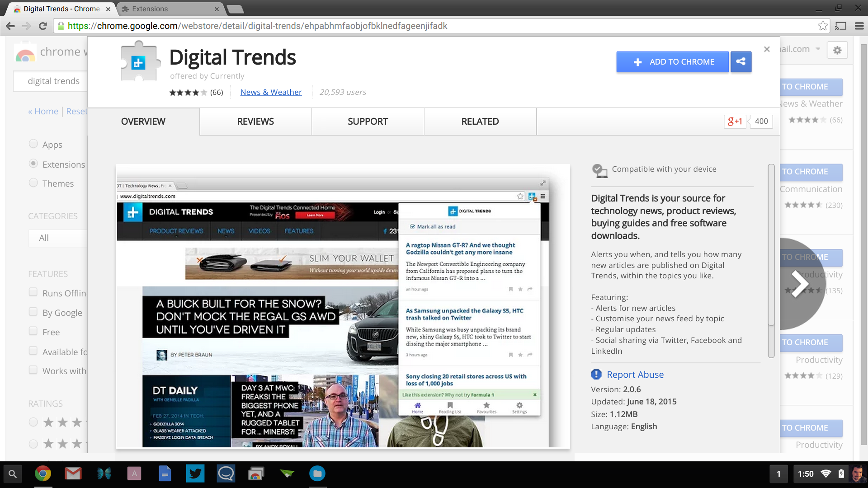Expand the account email dropdown arrow
The height and width of the screenshot is (488, 868).
(x=818, y=49)
